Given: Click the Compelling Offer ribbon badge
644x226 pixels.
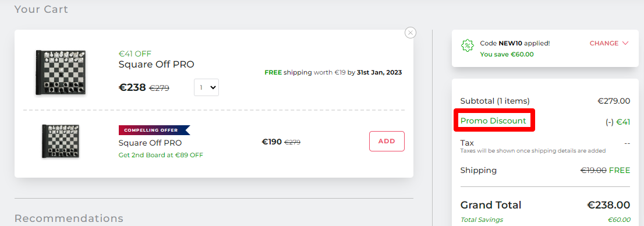Looking at the screenshot, I should coord(154,130).
